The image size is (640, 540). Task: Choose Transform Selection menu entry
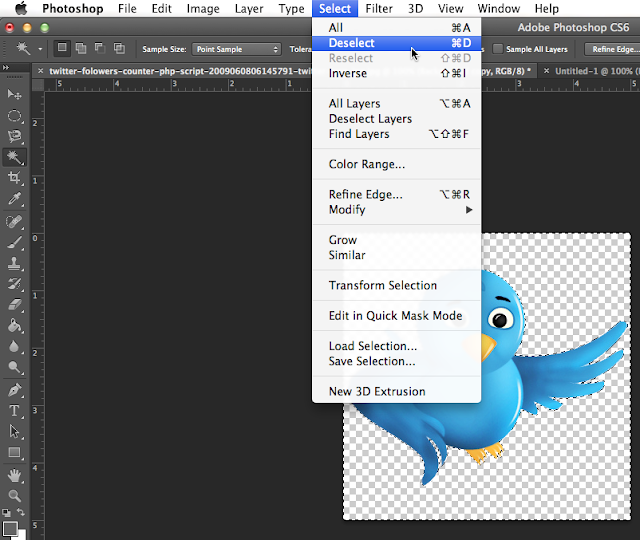point(397,285)
